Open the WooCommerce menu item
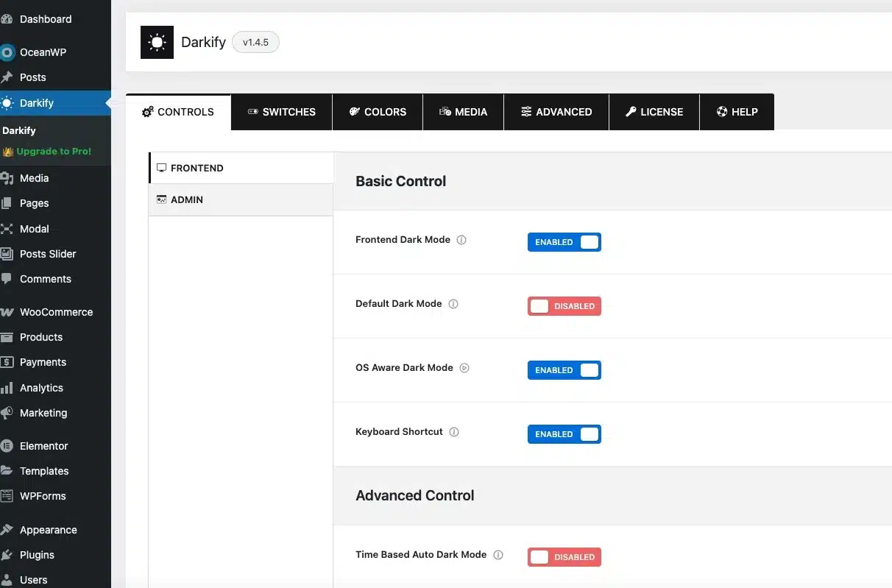The height and width of the screenshot is (588, 892). coord(55,312)
